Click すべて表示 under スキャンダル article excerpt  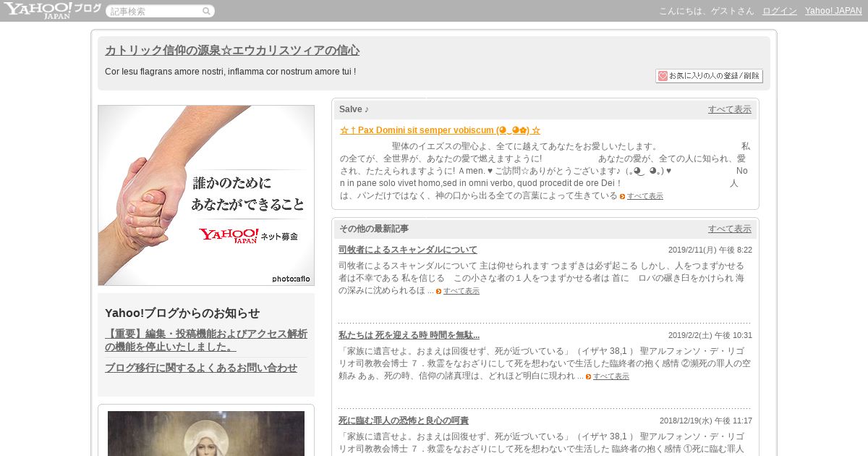pos(461,291)
